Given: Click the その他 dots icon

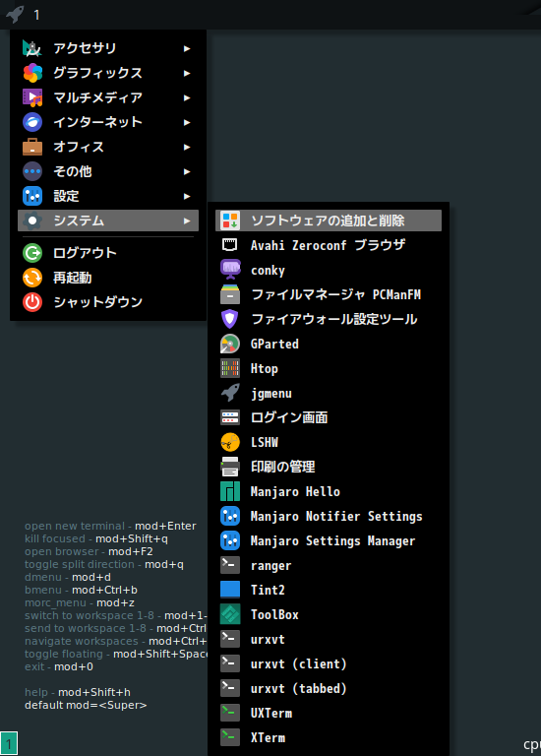Looking at the screenshot, I should point(32,171).
